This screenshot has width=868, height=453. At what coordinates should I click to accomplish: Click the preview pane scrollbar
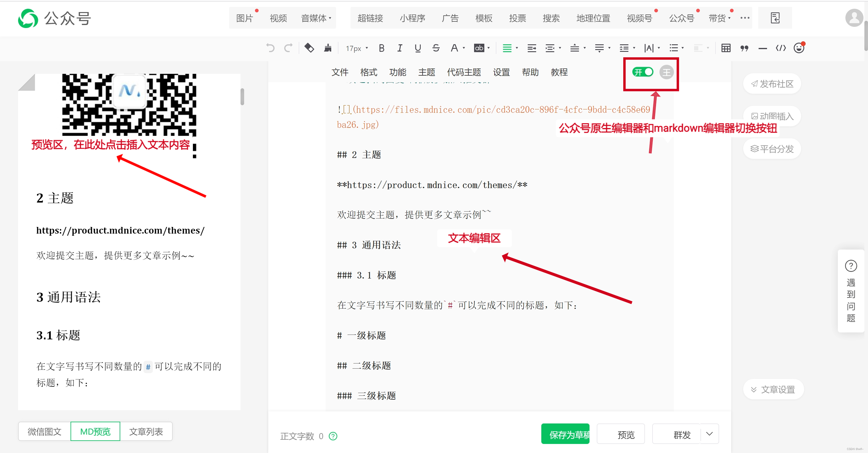[242, 96]
